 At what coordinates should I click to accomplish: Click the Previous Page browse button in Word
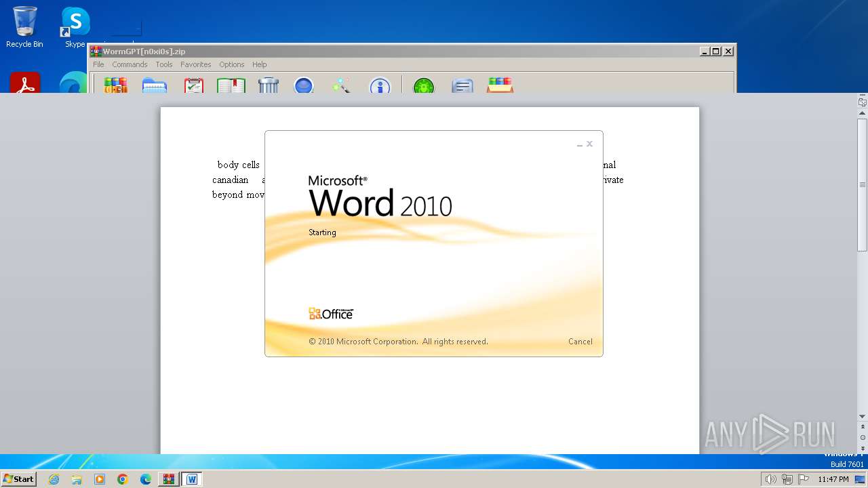[863, 427]
